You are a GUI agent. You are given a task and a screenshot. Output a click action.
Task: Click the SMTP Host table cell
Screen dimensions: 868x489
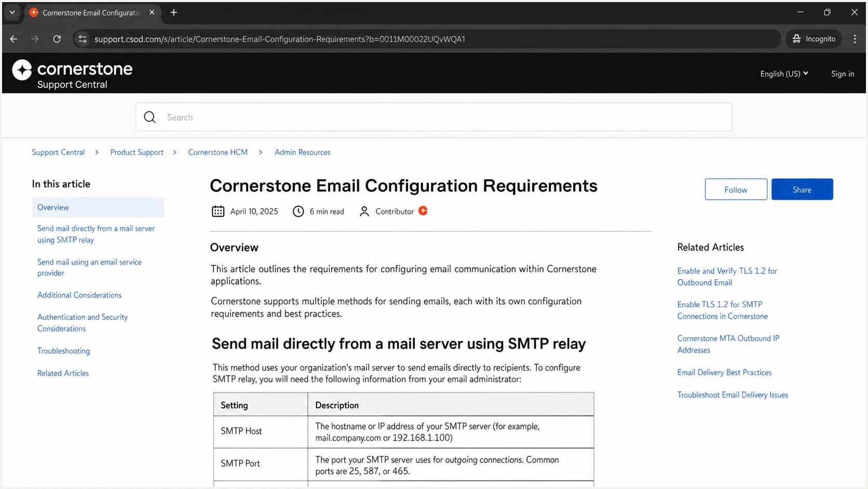pos(261,431)
